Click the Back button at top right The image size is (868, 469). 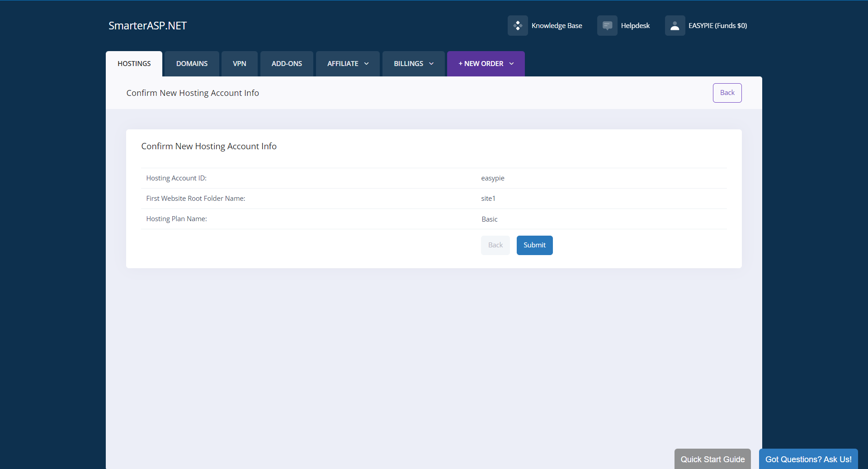point(727,93)
